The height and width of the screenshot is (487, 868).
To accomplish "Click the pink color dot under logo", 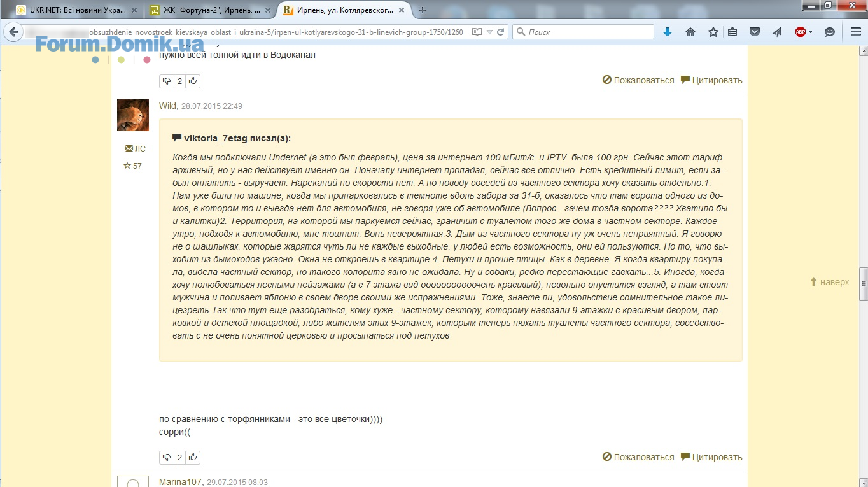I will click(x=147, y=60).
